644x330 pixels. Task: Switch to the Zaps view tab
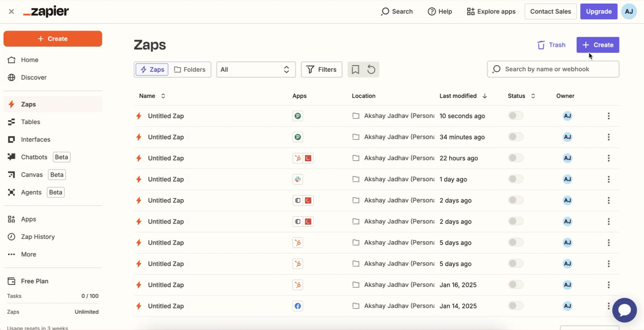(152, 70)
